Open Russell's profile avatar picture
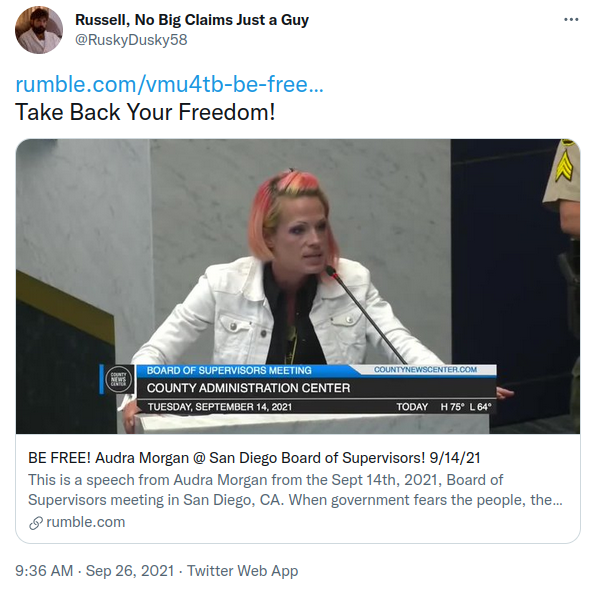The width and height of the screenshot is (594, 591). pyautogui.click(x=39, y=30)
